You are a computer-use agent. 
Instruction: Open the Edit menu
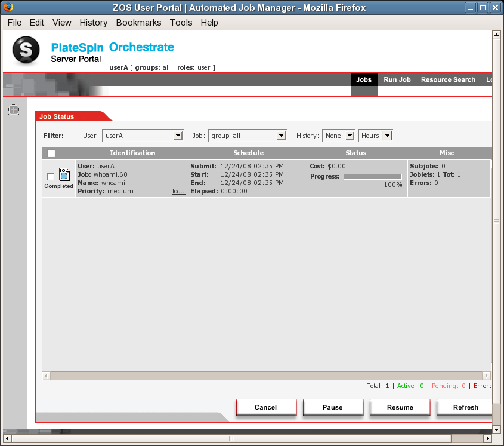[36, 23]
